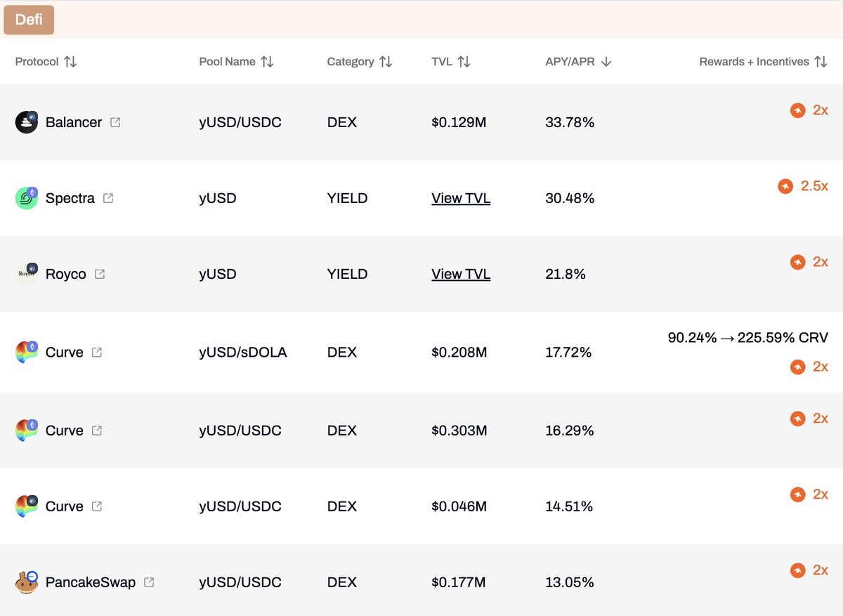Click the APY/APR header label

pos(570,62)
